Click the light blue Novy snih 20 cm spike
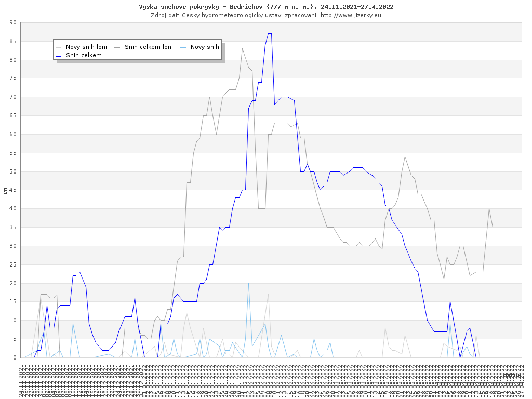Viewport: 532px width, 399px height. (248, 284)
